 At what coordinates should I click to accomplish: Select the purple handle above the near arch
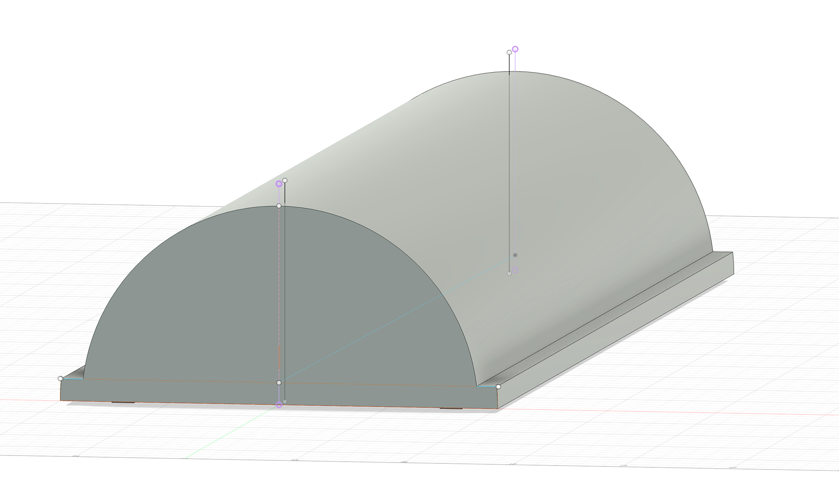[279, 184]
